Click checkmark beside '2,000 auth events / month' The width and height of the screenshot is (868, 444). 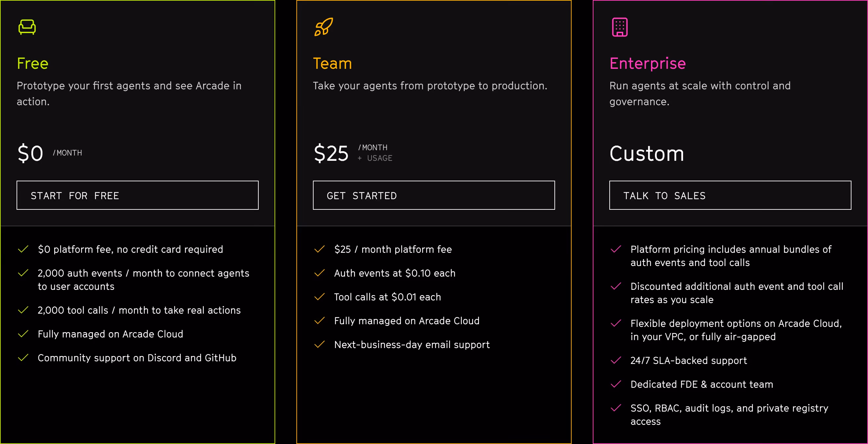[23, 273]
